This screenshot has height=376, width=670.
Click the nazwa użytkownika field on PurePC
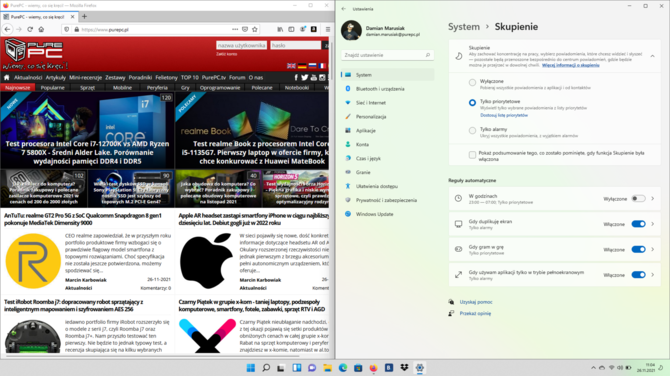pyautogui.click(x=241, y=45)
